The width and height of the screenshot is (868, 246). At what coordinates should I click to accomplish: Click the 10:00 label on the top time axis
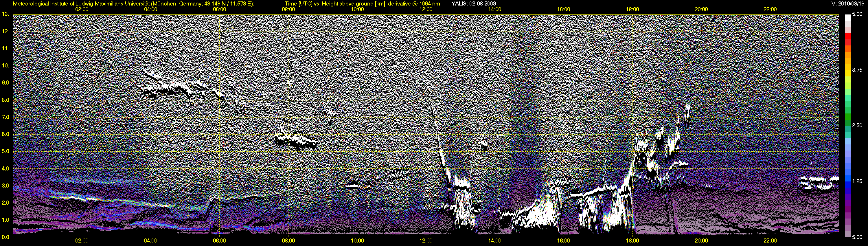[357, 10]
